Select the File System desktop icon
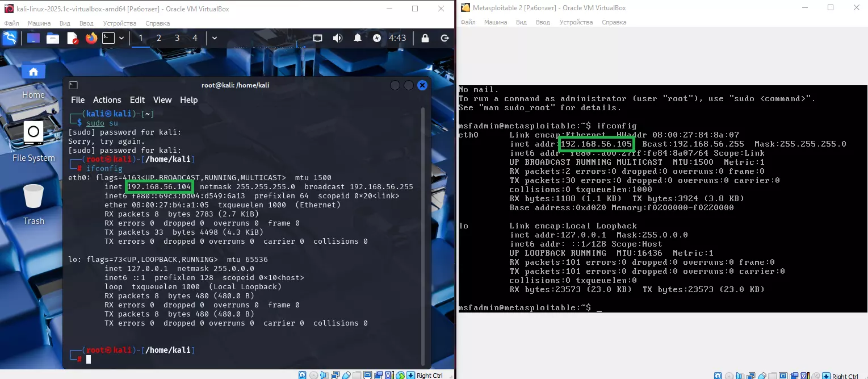The width and height of the screenshot is (868, 379). tap(33, 142)
